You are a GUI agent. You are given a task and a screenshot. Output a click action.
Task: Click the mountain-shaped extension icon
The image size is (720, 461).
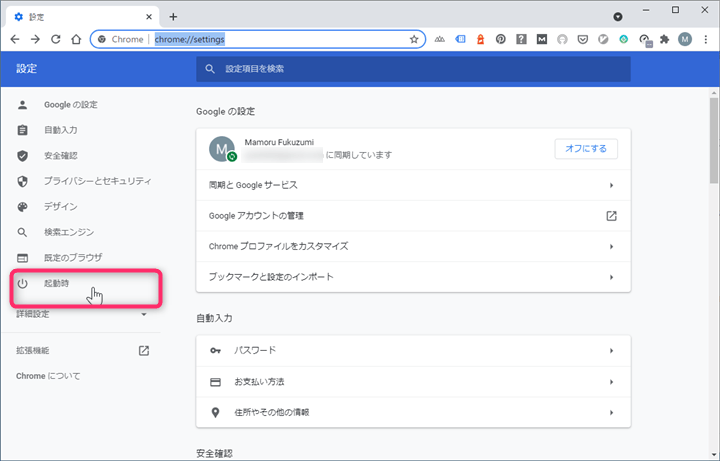(x=439, y=39)
